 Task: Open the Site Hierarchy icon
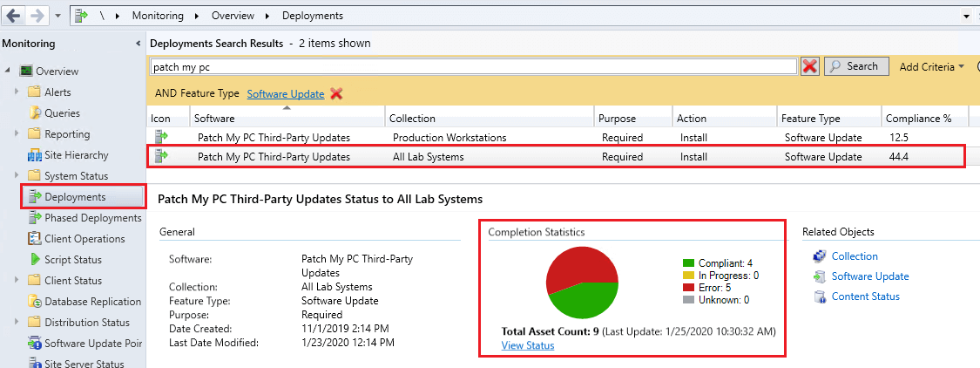[34, 155]
